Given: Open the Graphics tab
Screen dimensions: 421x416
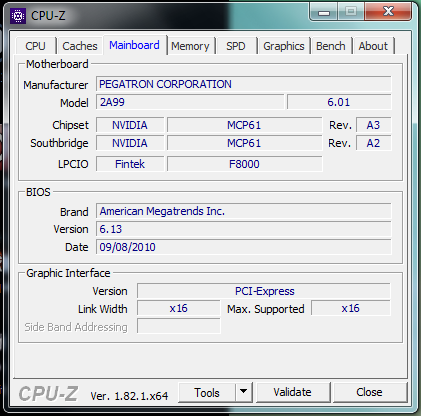Looking at the screenshot, I should (x=284, y=46).
